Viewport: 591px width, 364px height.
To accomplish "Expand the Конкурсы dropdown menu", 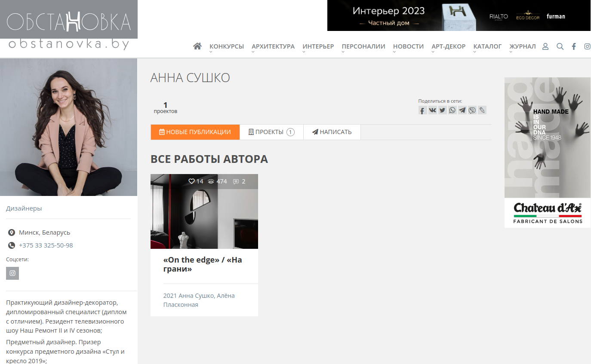I will (x=226, y=46).
